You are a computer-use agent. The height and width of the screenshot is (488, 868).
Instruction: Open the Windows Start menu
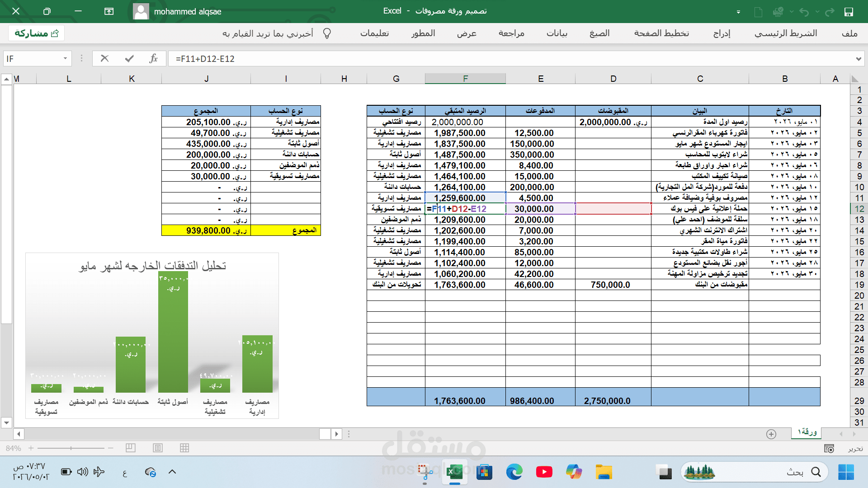pyautogui.click(x=846, y=472)
